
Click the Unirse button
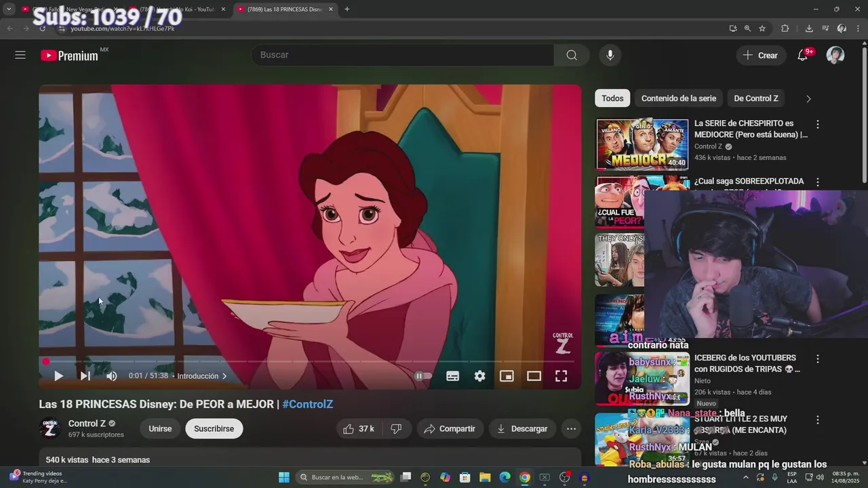pos(160,428)
